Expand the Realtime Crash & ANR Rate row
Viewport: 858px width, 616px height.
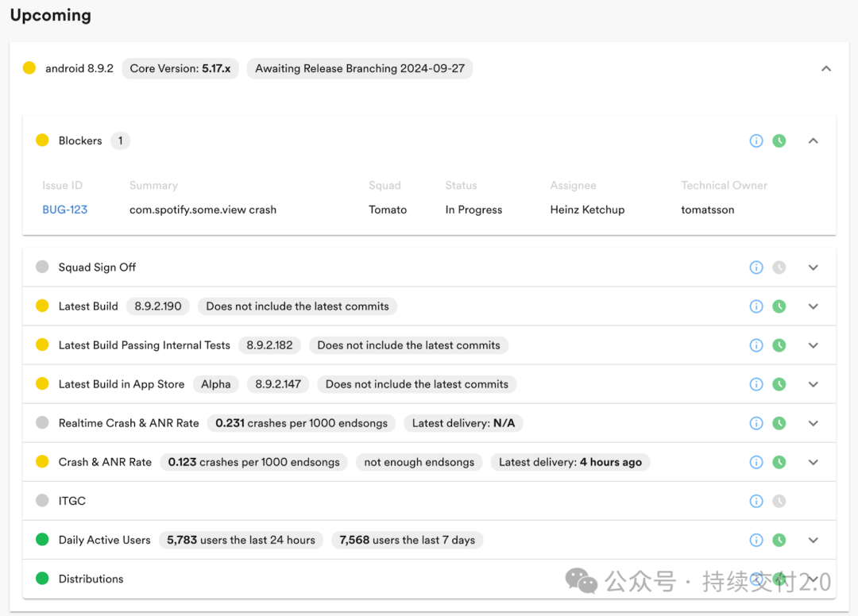814,423
